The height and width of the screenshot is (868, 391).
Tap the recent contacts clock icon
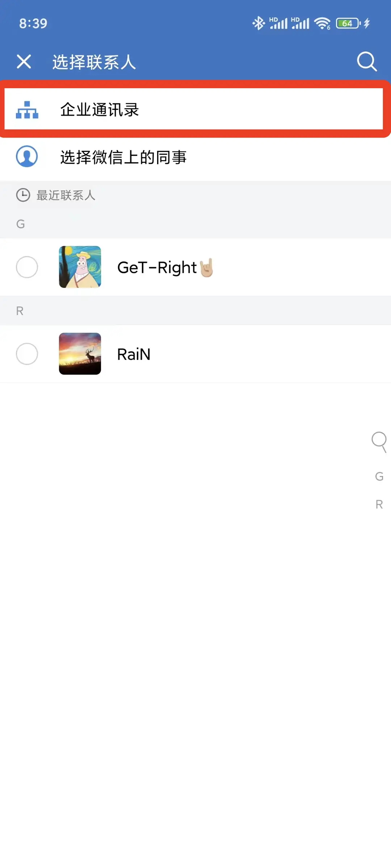click(23, 195)
